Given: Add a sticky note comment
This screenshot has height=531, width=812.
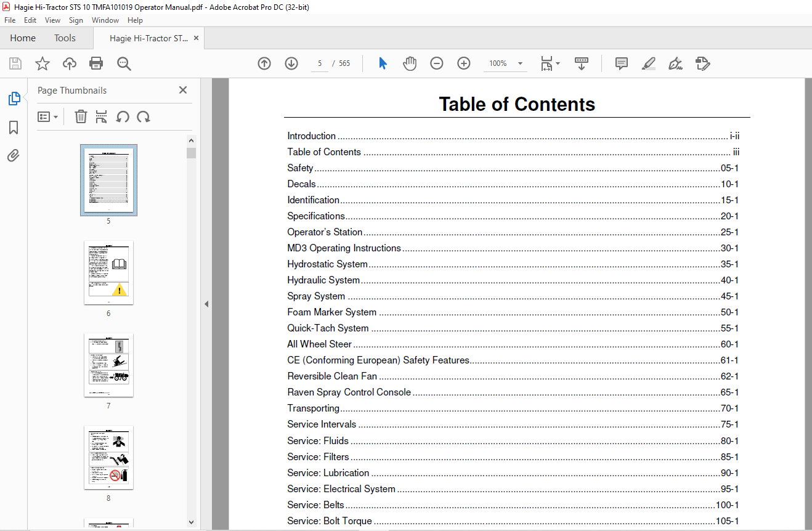Looking at the screenshot, I should [622, 63].
